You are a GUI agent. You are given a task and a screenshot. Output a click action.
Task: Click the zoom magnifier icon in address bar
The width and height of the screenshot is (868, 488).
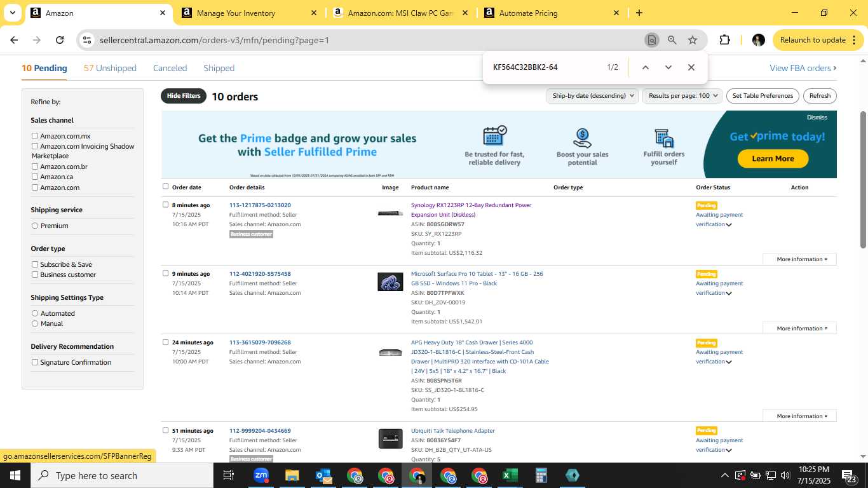click(x=672, y=40)
